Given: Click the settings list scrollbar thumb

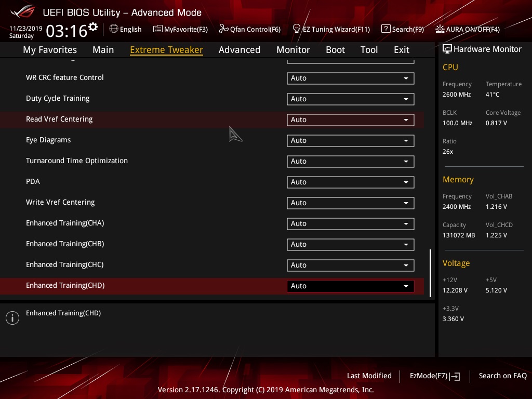Looking at the screenshot, I should tap(431, 273).
